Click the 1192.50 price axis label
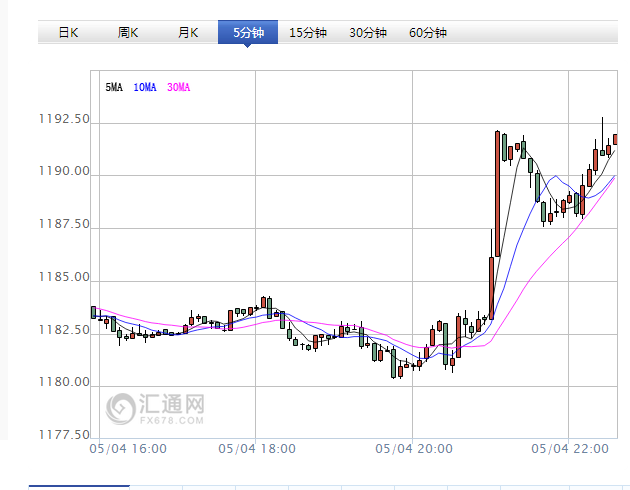Viewport: 630px width, 490px height. click(x=64, y=119)
